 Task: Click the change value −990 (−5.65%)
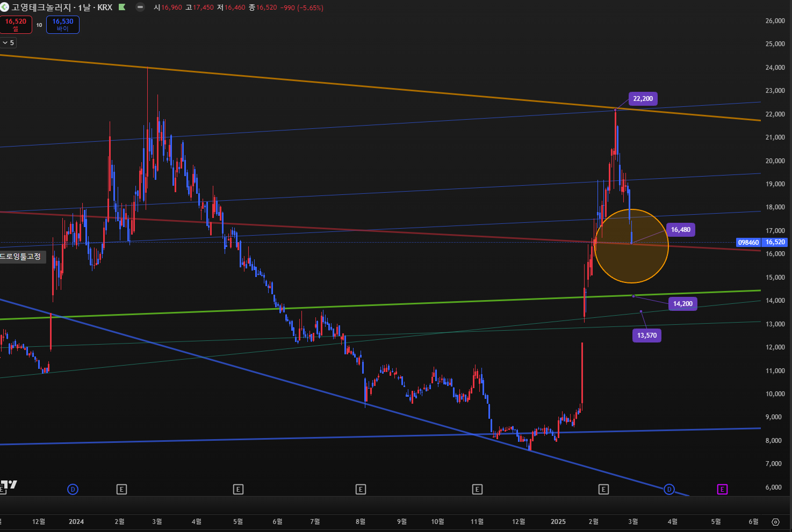click(302, 8)
